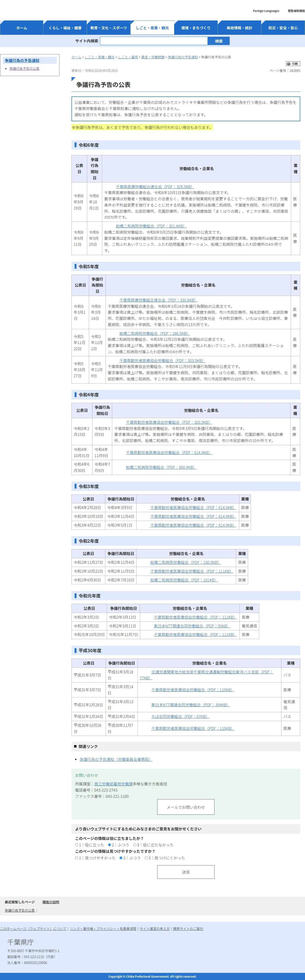
Task: Open 110KB PDF in 平成30年10月26日 row
Action: [x=193, y=728]
